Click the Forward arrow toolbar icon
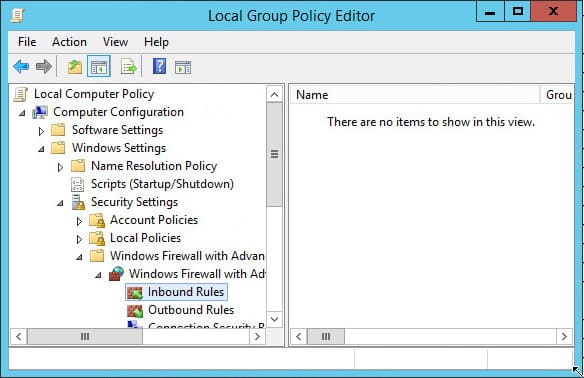Screen dimensions: 584x378 pos(44,67)
